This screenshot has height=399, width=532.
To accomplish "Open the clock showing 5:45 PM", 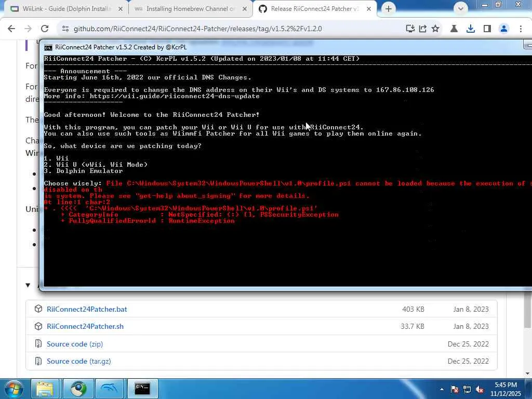I will [506, 389].
